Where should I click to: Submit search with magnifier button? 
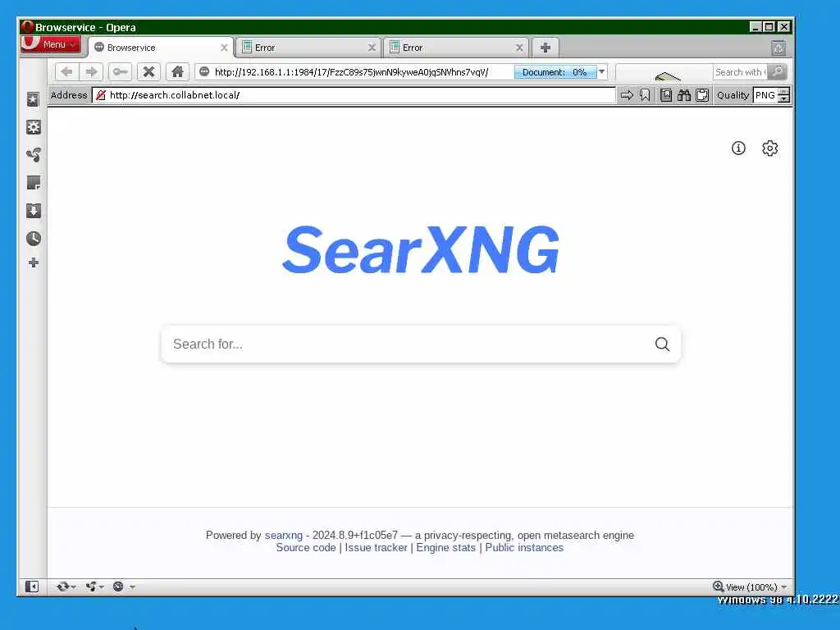click(662, 344)
